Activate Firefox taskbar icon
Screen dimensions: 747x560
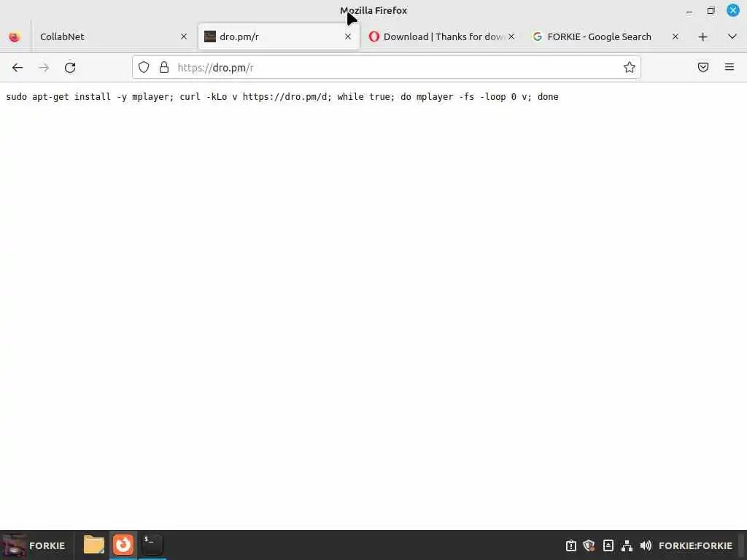(123, 545)
